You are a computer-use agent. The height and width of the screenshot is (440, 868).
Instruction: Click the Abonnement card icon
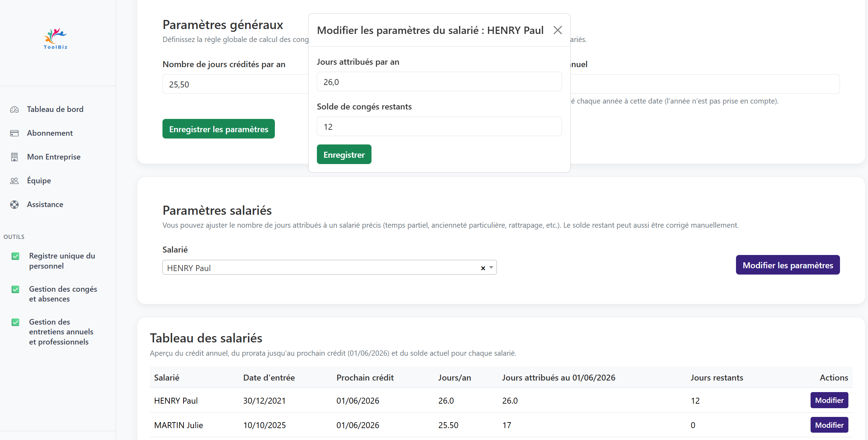14,133
